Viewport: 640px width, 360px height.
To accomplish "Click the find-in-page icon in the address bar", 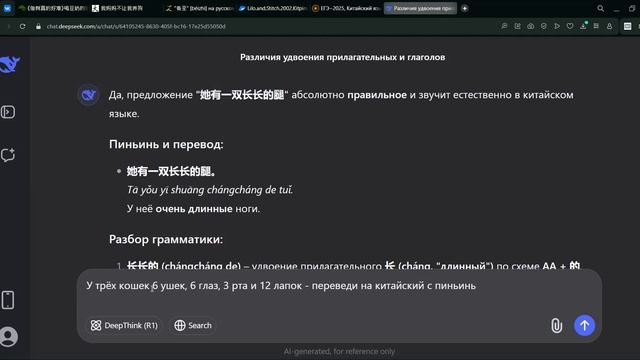I will click(504, 26).
